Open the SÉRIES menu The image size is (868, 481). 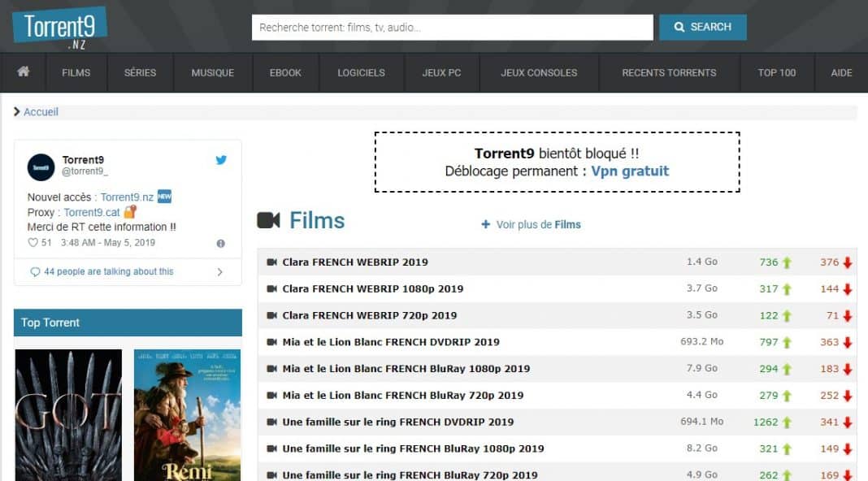(x=140, y=72)
